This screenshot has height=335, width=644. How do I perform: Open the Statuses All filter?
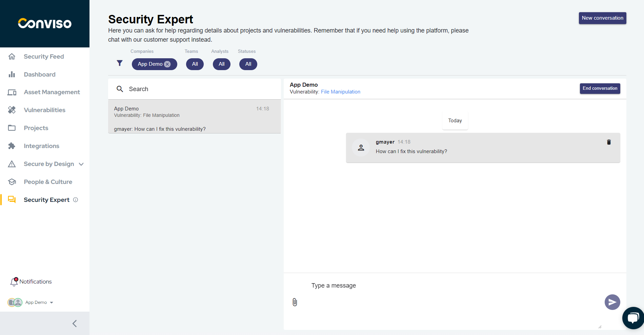(248, 64)
